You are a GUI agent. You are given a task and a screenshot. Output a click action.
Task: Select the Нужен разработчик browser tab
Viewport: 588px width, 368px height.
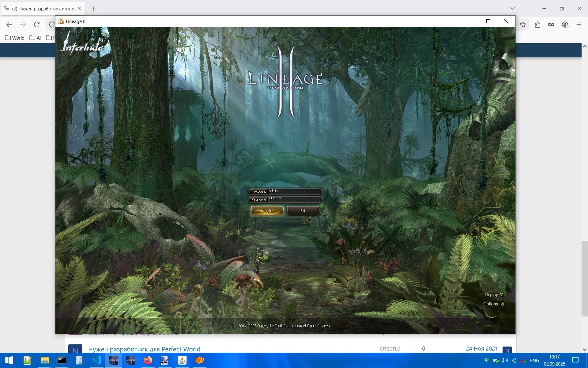tap(43, 9)
